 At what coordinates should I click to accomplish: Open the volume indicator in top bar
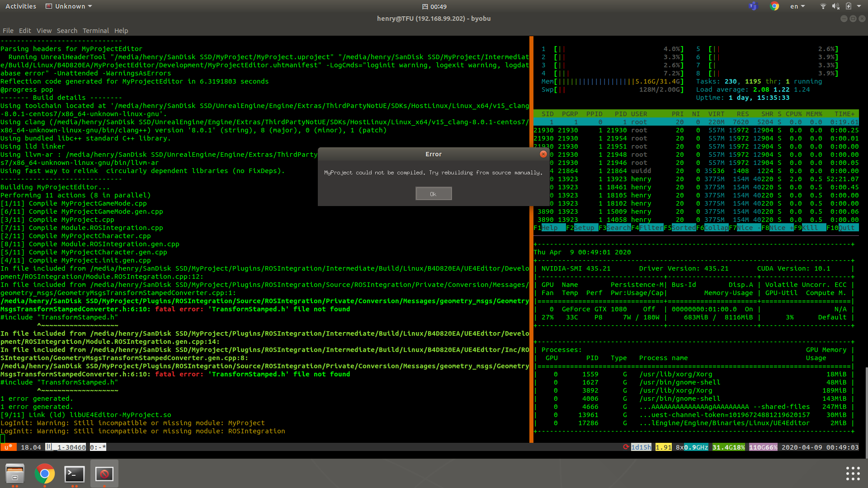click(835, 6)
